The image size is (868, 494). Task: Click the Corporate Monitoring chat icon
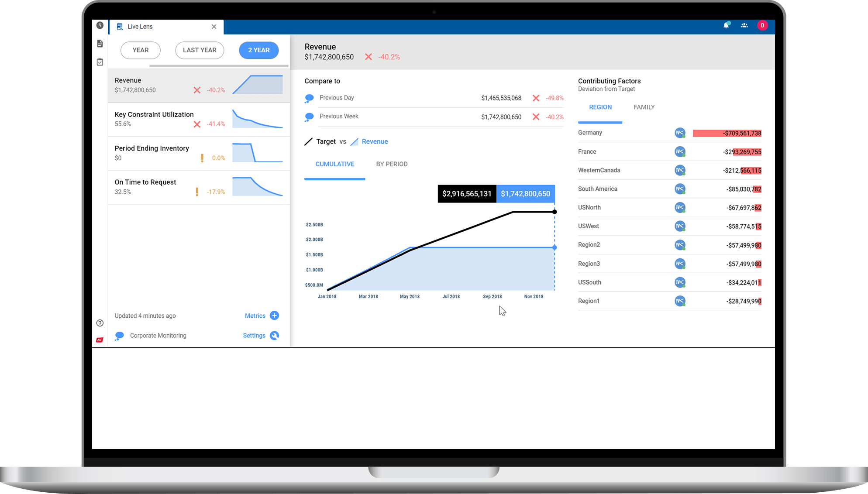[x=119, y=335]
